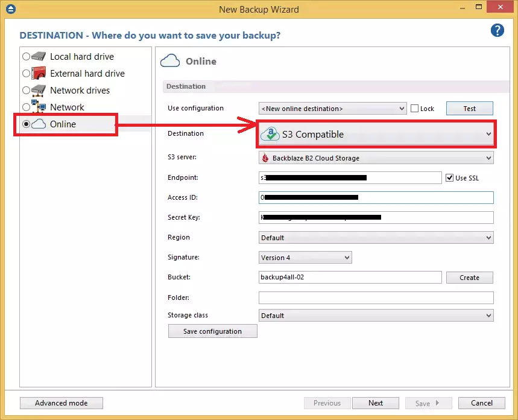This screenshot has width=518, height=420.
Task: Click into the Folder input field
Action: coord(376,298)
